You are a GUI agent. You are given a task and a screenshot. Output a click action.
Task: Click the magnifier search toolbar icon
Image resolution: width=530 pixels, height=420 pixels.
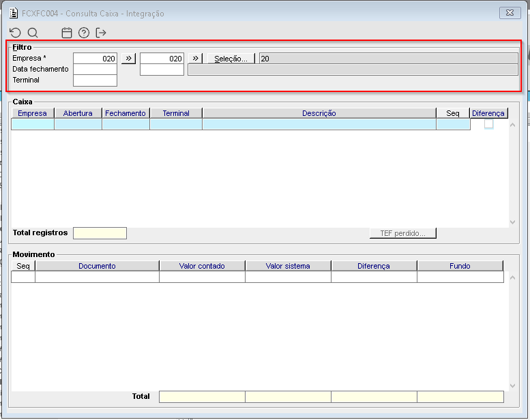coord(33,33)
